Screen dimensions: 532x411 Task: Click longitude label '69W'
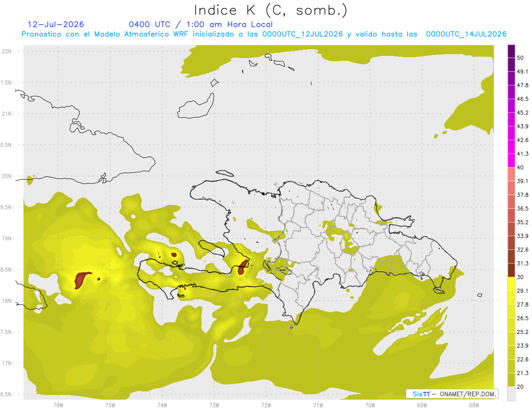click(422, 405)
